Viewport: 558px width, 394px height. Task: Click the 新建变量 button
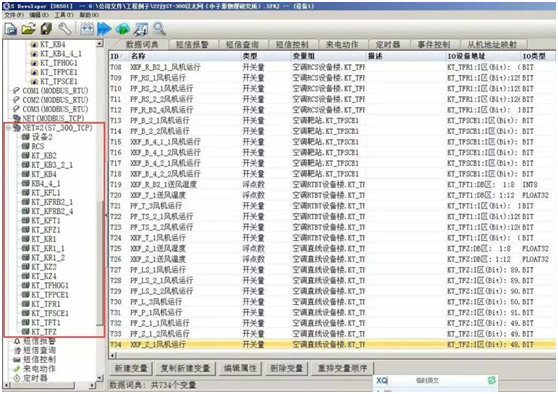click(131, 368)
